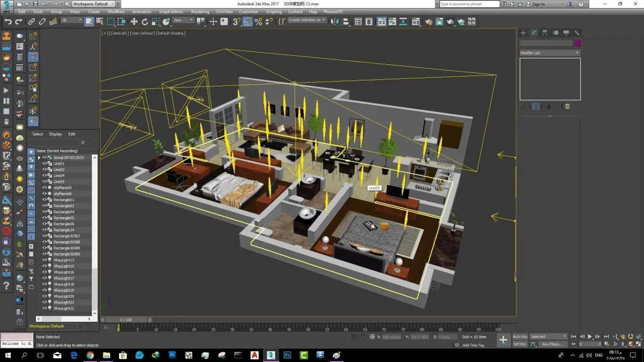Viewport: 644px width, 362px height.
Task: Activate the Select and Link tool
Action: point(32,21)
